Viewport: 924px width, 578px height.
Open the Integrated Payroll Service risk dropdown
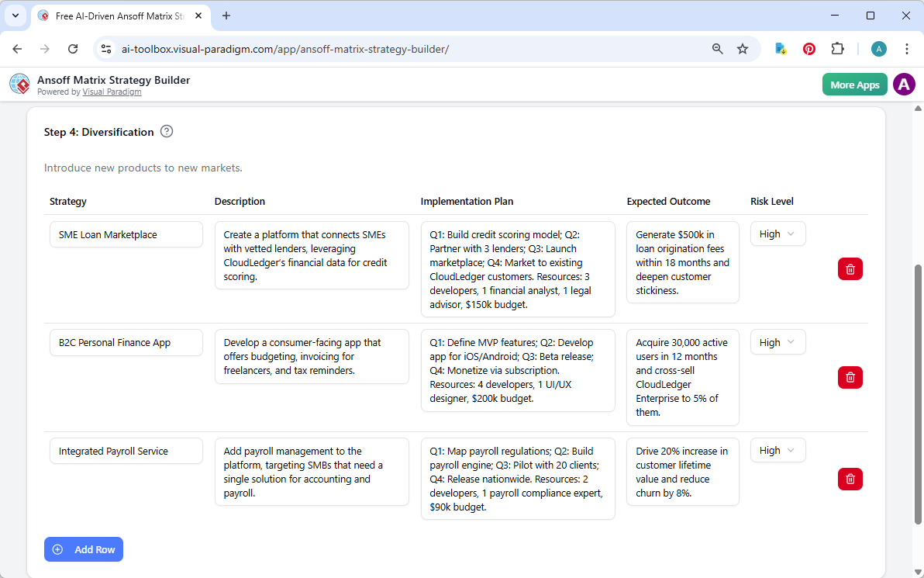[777, 450]
